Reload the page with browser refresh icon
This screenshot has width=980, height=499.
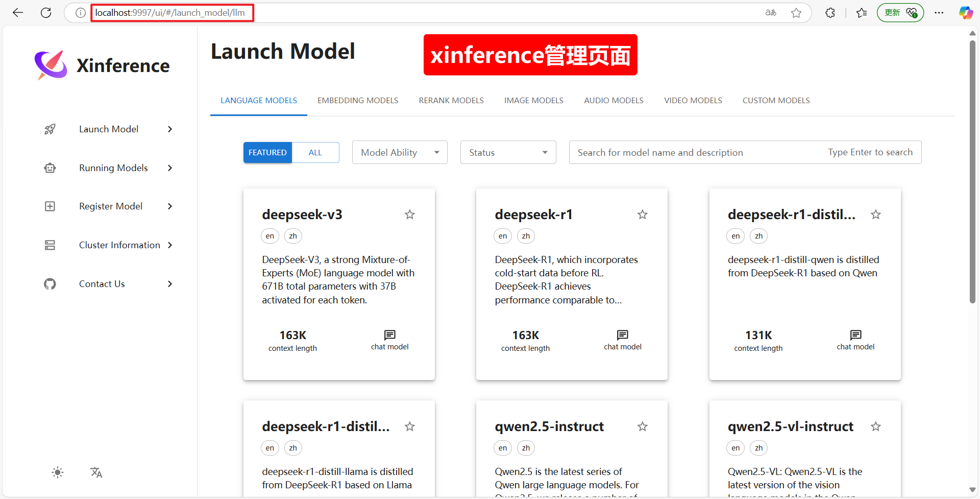click(46, 13)
